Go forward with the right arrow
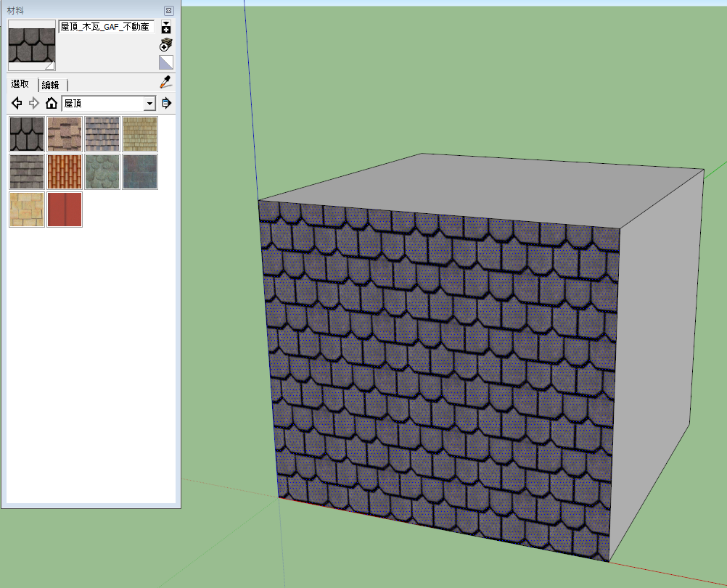 [34, 103]
